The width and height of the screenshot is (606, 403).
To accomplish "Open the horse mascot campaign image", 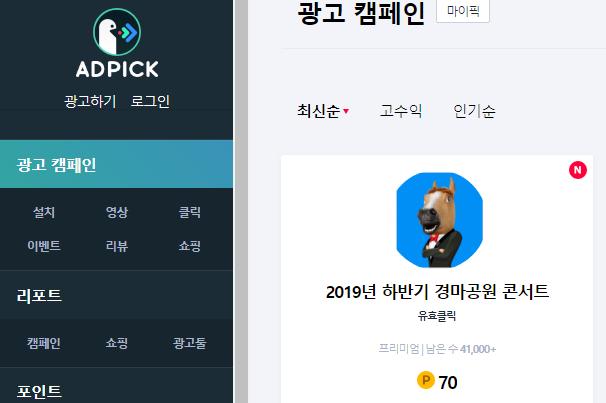I will pos(439,220).
